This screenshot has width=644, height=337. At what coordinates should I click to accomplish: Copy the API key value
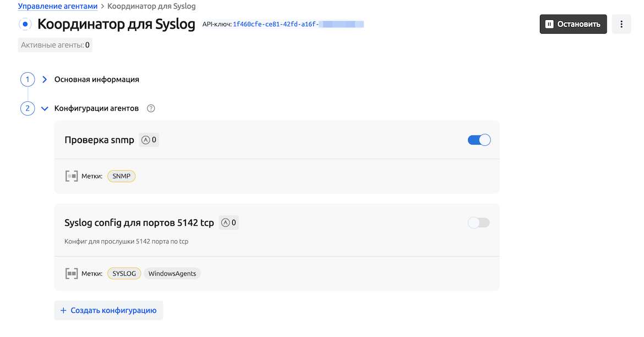click(298, 24)
